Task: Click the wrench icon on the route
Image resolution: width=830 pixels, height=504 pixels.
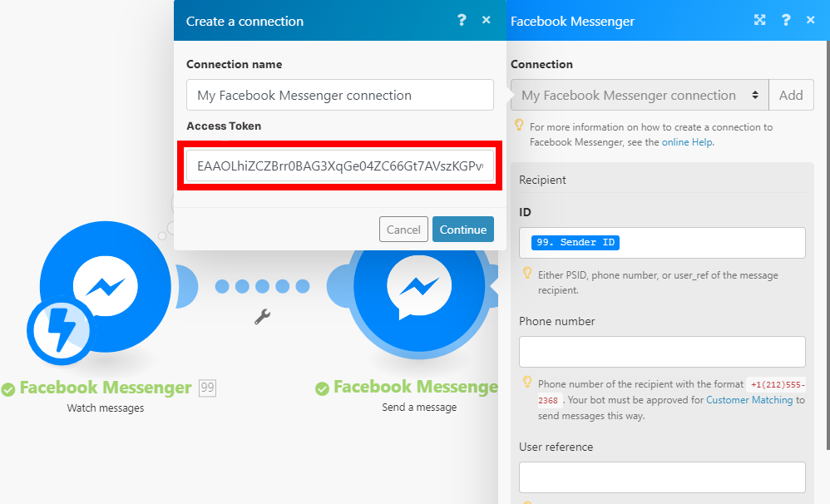Action: 262,316
